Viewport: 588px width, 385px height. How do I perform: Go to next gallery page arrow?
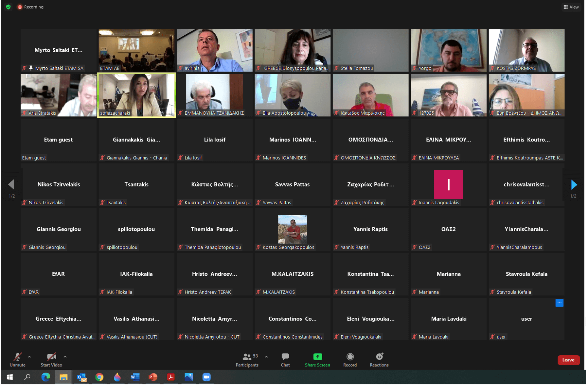point(574,185)
